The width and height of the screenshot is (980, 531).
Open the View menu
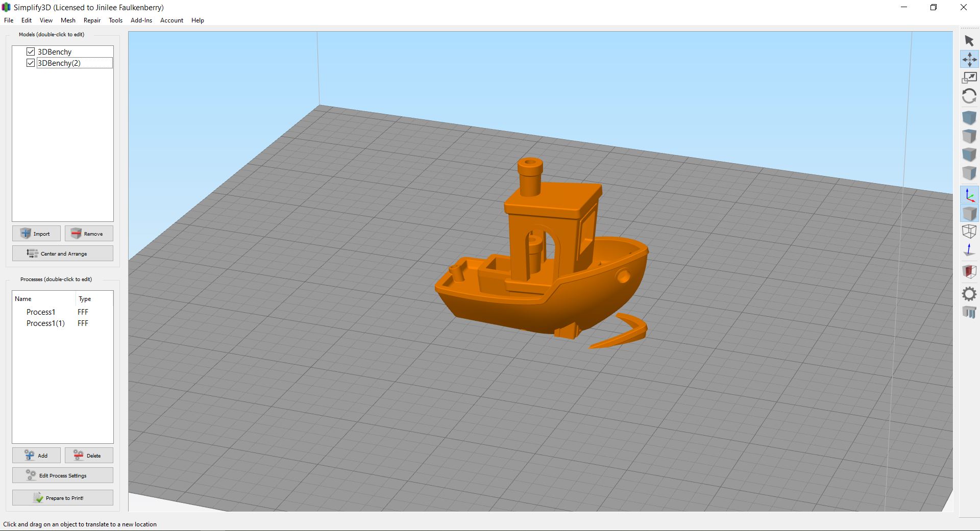tap(46, 20)
